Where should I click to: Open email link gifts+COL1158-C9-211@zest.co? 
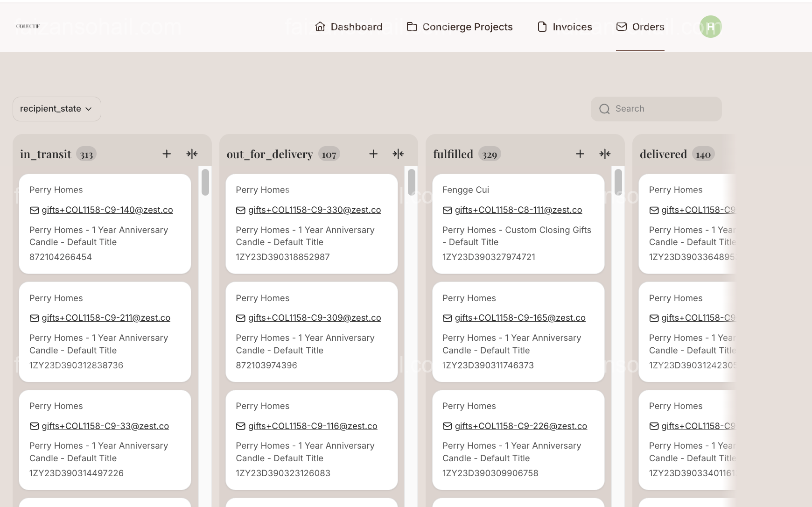pos(106,318)
